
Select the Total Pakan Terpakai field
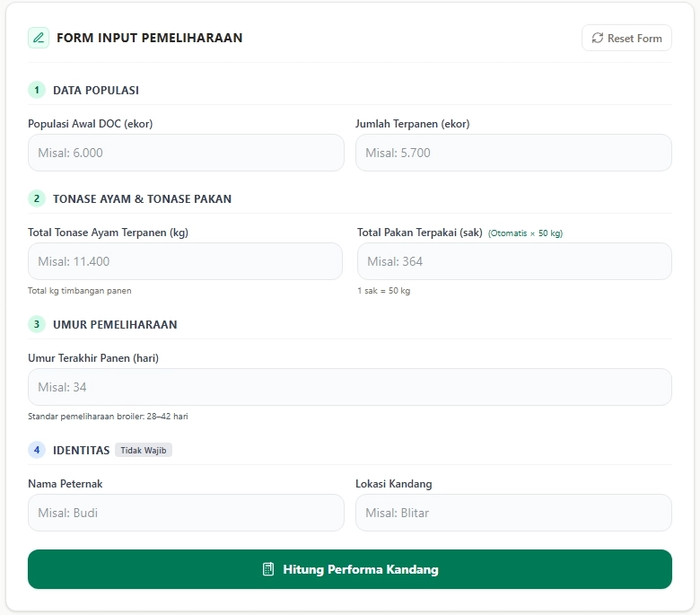(x=514, y=261)
